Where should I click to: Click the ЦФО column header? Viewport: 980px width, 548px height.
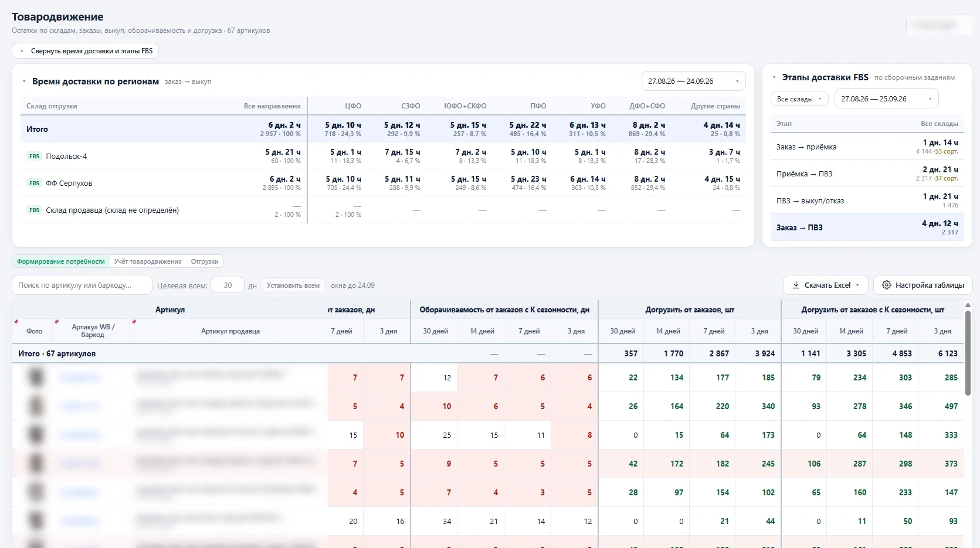click(353, 106)
